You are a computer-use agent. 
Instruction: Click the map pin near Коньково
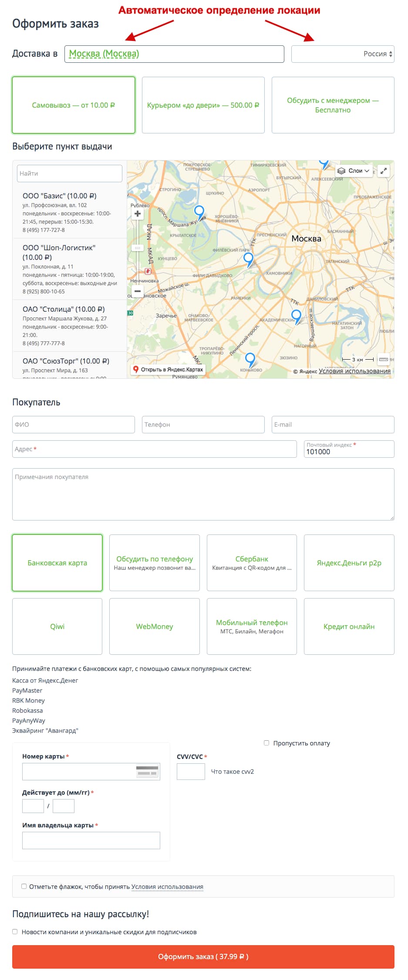[250, 359]
